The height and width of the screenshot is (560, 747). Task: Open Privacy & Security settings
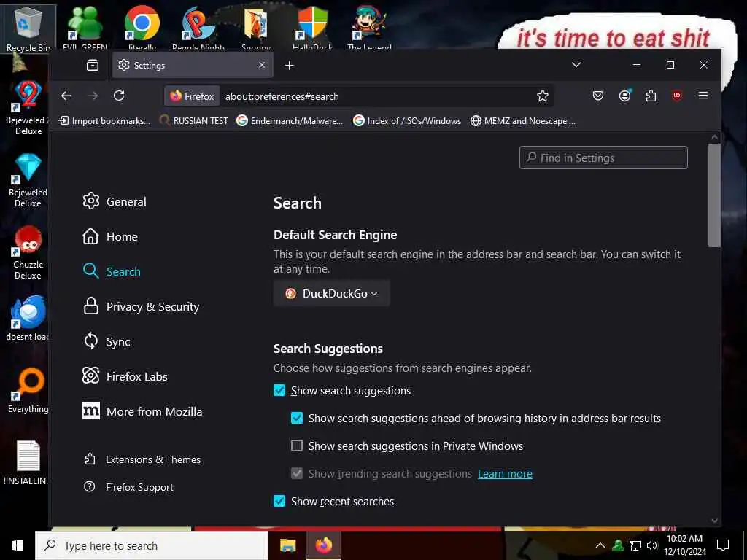pyautogui.click(x=141, y=306)
